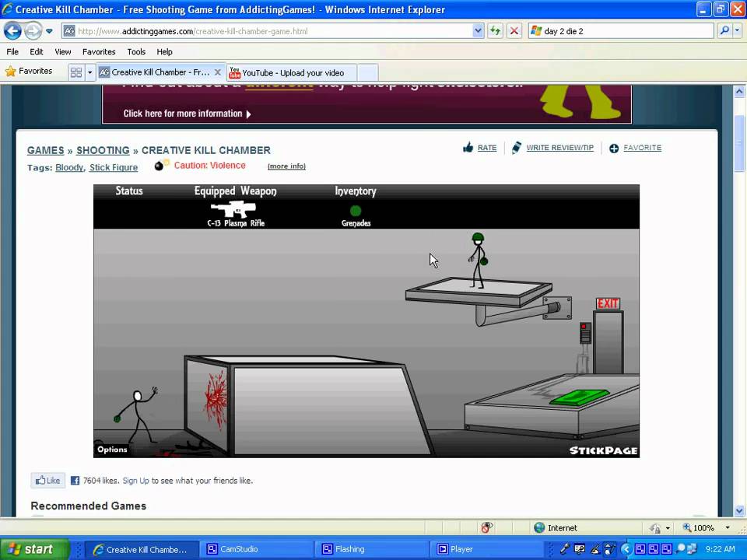Image resolution: width=747 pixels, height=560 pixels.
Task: Open the Windows start menu
Action: coord(34,549)
